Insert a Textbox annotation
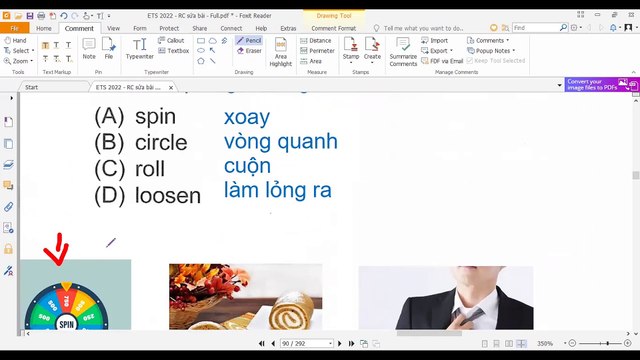 pos(173,51)
